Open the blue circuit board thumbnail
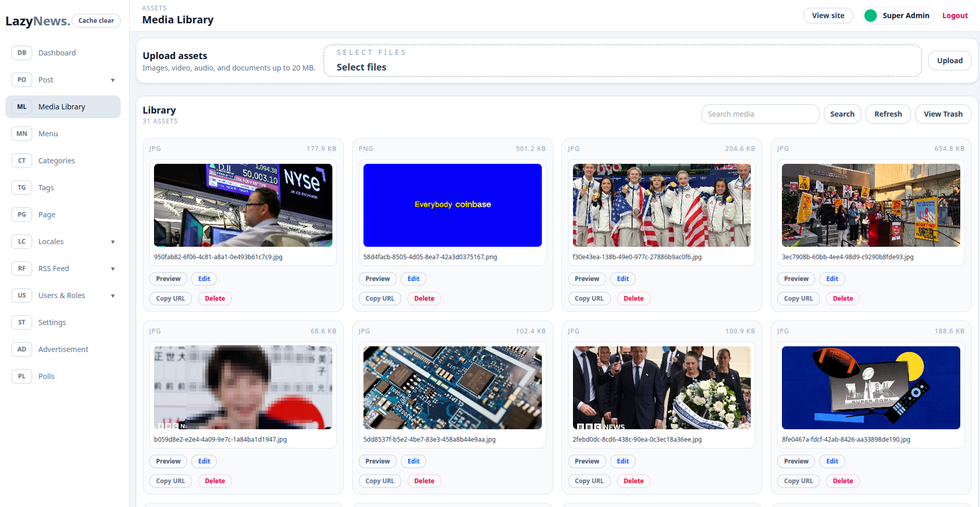The image size is (980, 507). click(453, 388)
